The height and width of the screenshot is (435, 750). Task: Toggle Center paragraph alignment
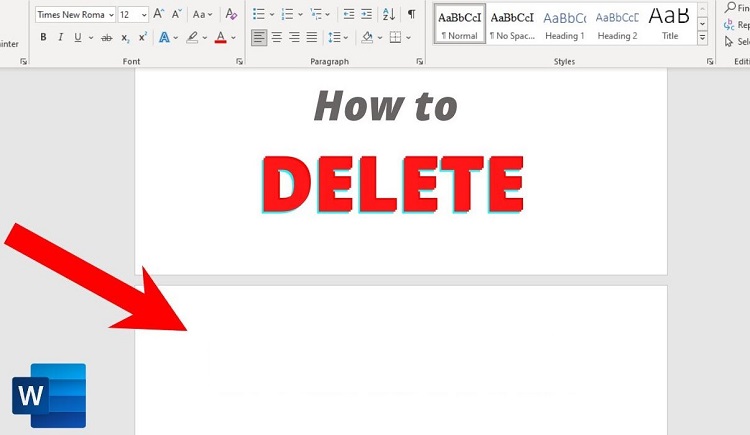pyautogui.click(x=276, y=37)
